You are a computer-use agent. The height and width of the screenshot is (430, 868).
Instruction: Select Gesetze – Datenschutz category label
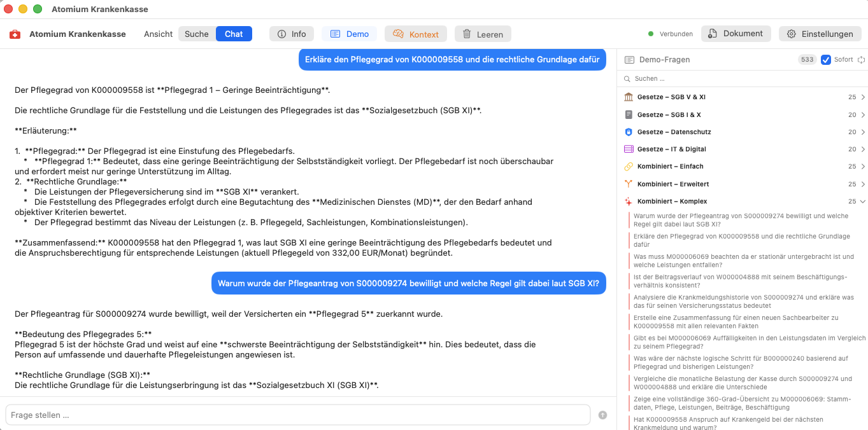click(674, 132)
